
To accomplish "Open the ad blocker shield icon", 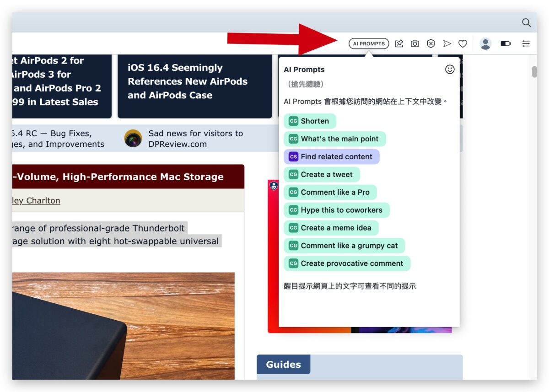I will (x=431, y=43).
